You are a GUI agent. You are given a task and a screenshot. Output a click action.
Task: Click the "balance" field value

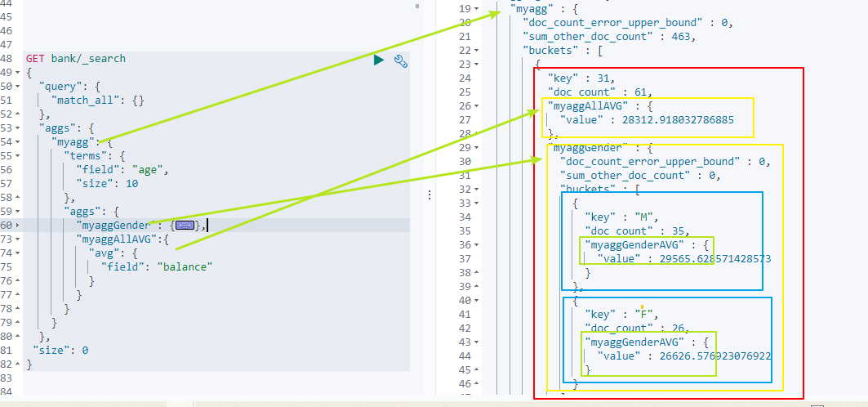pos(185,267)
